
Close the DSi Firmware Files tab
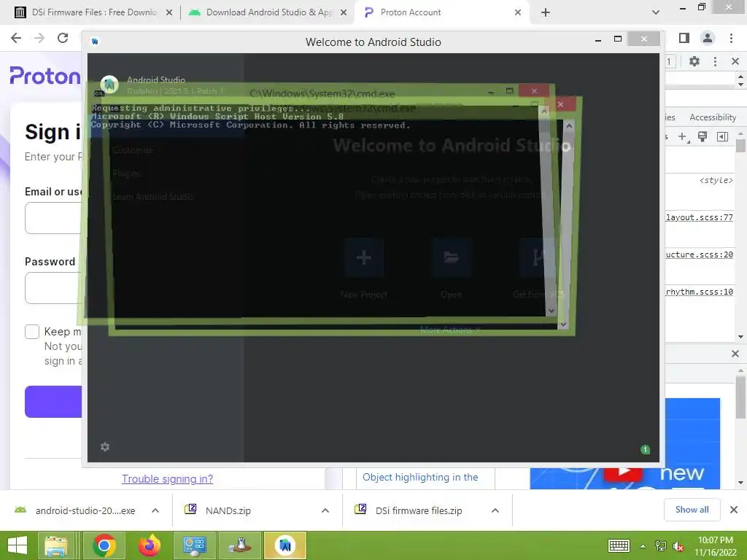169,13
